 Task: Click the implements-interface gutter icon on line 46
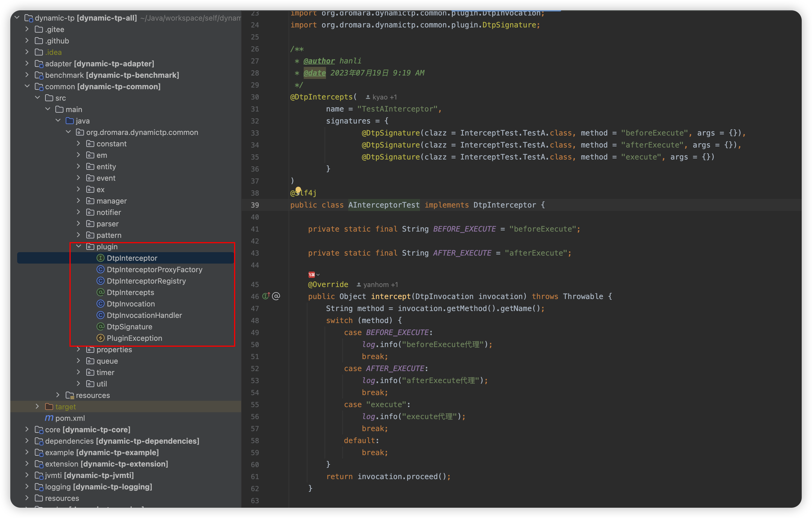click(266, 296)
